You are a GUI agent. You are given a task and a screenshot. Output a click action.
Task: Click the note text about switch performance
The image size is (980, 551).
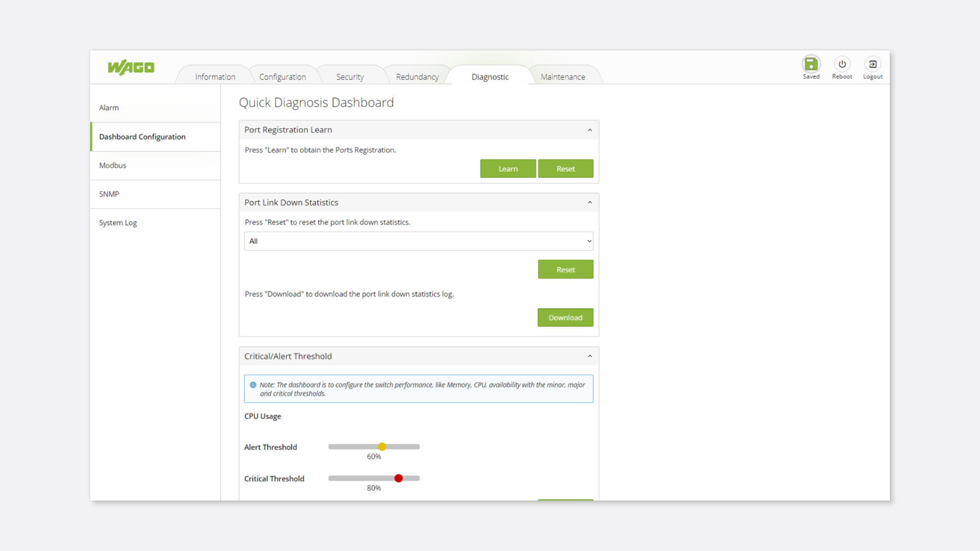click(422, 389)
